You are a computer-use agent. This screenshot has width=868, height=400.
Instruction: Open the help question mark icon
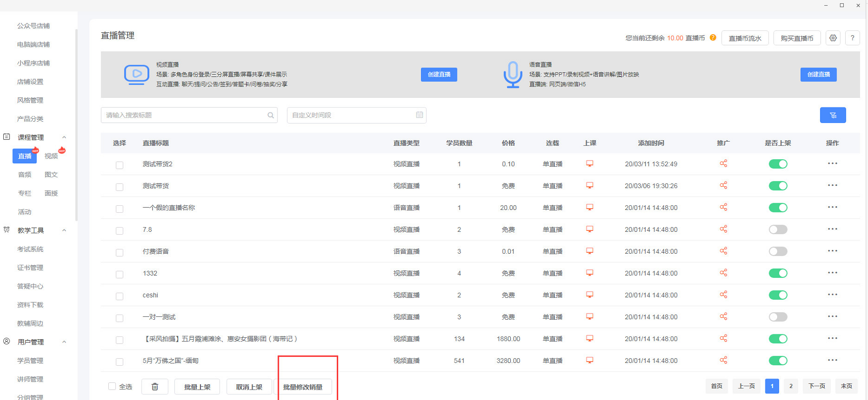tap(852, 38)
